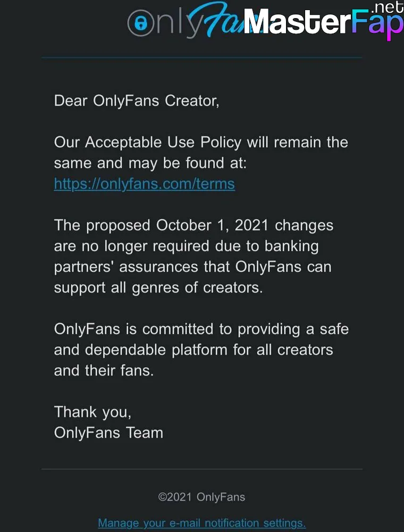
Task: Open Manage your e-mail notification settings
Action: coord(202,523)
